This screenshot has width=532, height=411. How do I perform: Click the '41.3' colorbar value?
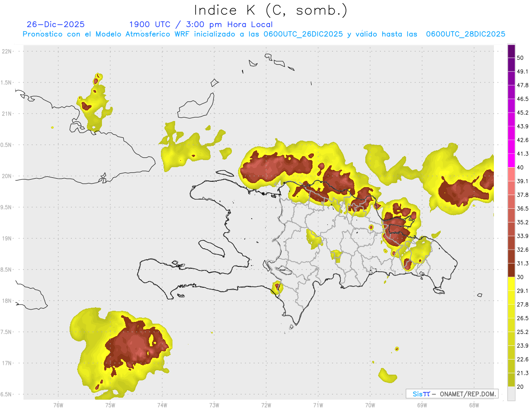523,154
